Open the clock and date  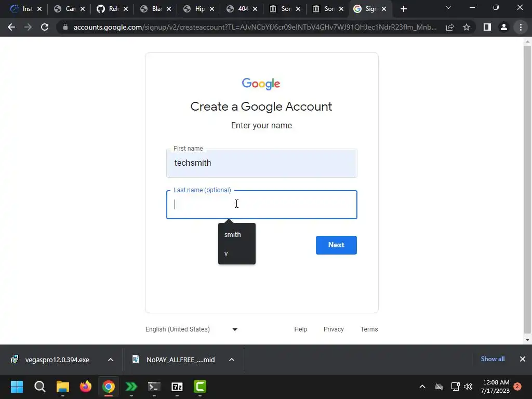495,387
